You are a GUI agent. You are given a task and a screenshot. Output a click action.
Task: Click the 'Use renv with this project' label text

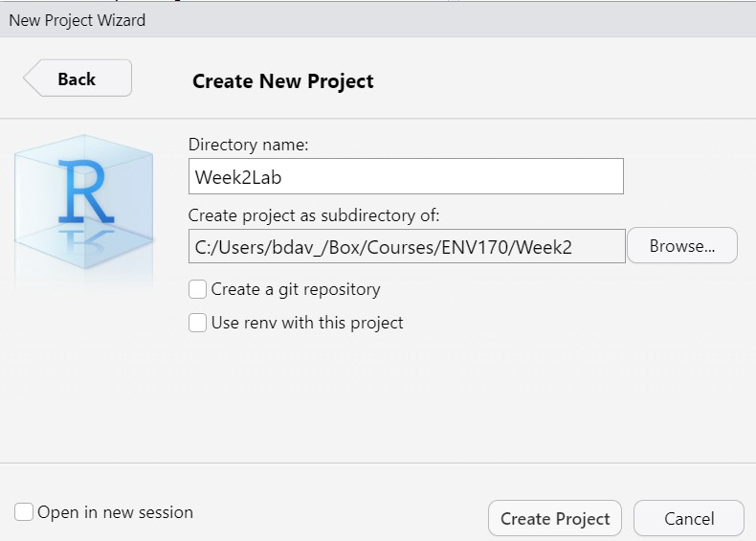point(307,323)
